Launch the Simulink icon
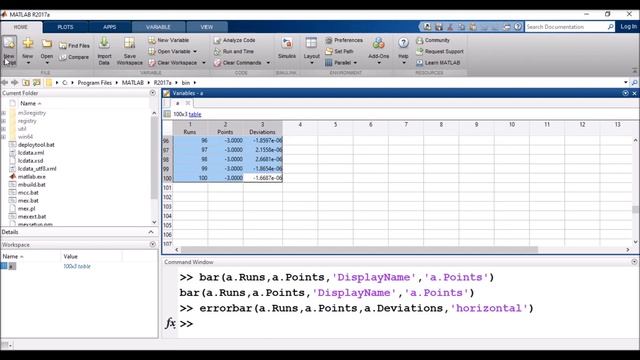This screenshot has height=360, width=640. point(287,43)
